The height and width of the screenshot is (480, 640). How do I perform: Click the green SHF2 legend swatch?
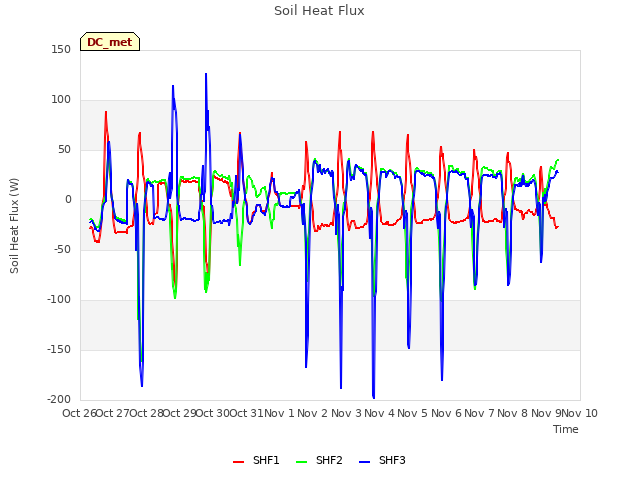301,462
